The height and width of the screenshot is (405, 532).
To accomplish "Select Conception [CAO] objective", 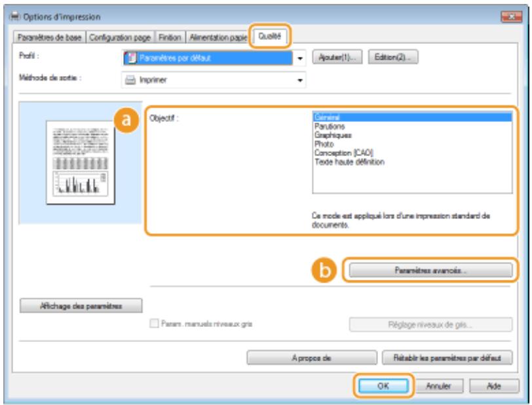I will coord(412,153).
